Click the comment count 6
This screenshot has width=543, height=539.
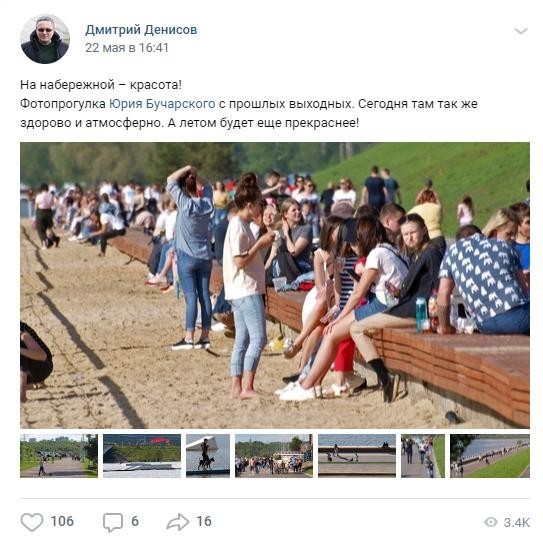tap(135, 521)
